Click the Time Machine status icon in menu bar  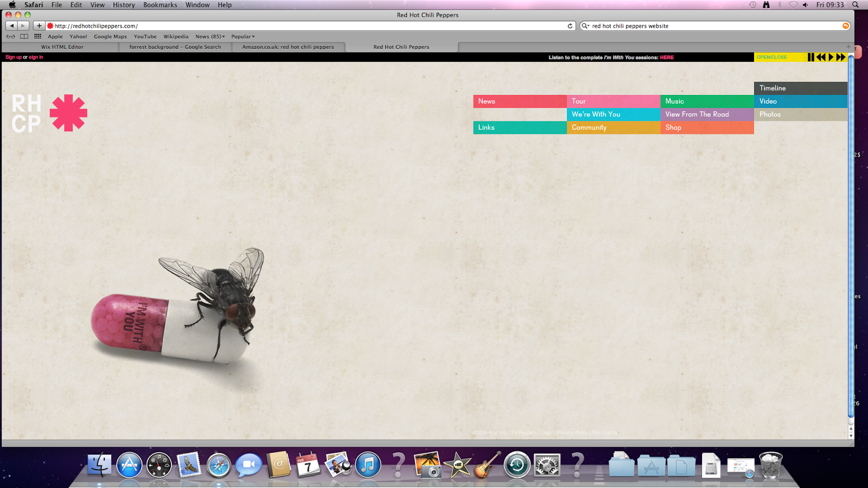752,5
